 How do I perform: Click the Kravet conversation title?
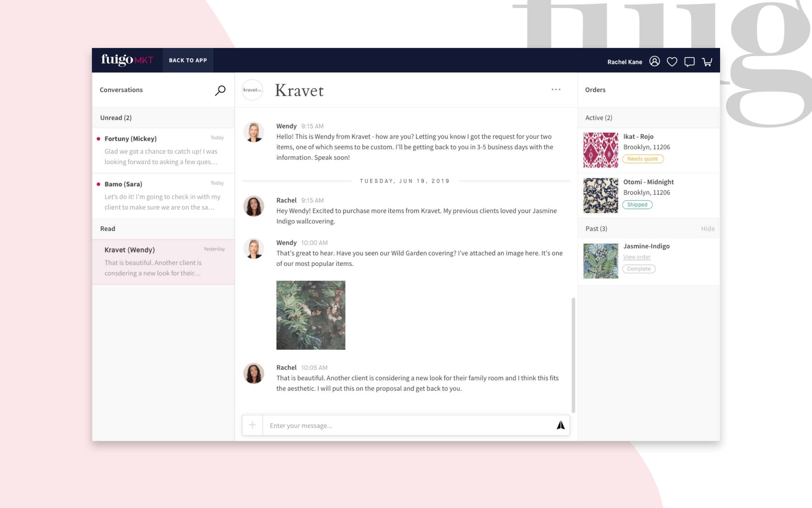(x=299, y=90)
